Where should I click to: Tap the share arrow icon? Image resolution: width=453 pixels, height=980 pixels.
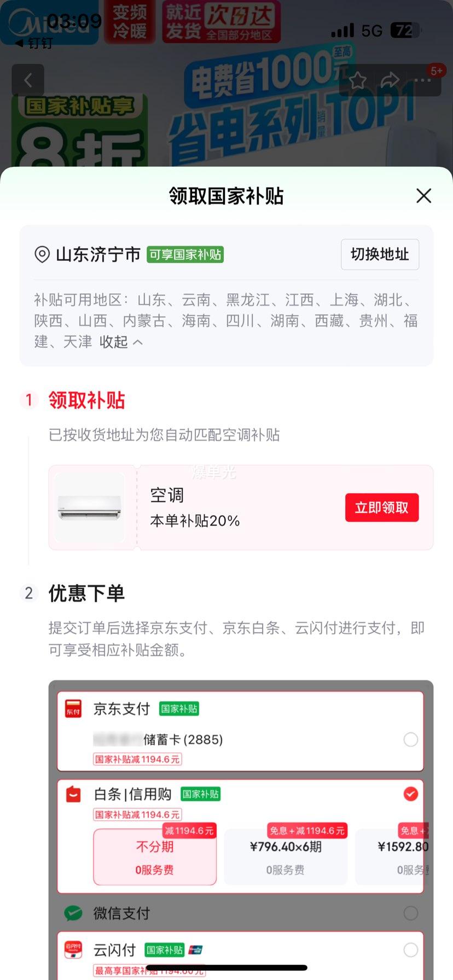390,80
